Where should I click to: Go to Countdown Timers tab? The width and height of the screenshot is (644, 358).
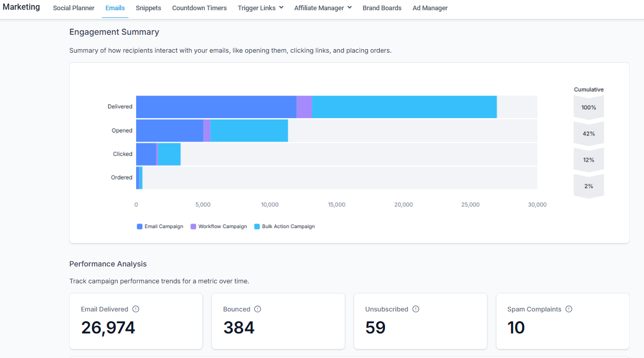(199, 8)
